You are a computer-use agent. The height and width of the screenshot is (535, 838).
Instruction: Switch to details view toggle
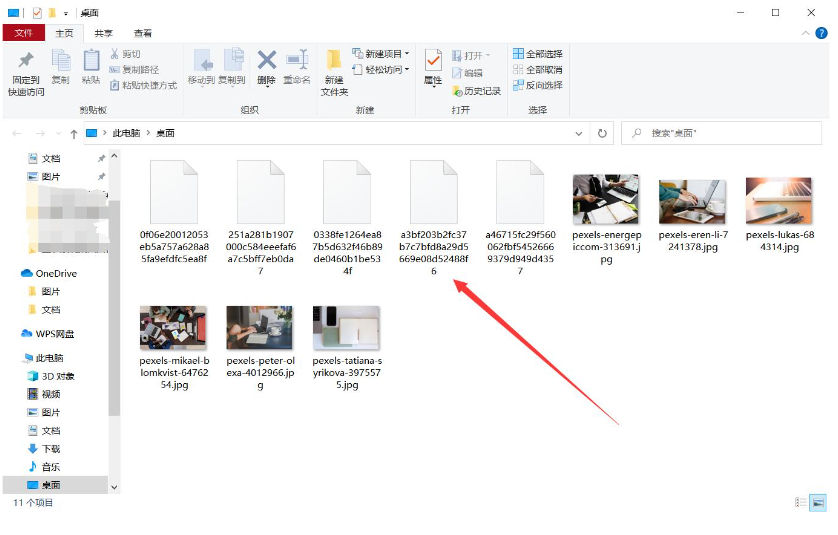[x=801, y=502]
